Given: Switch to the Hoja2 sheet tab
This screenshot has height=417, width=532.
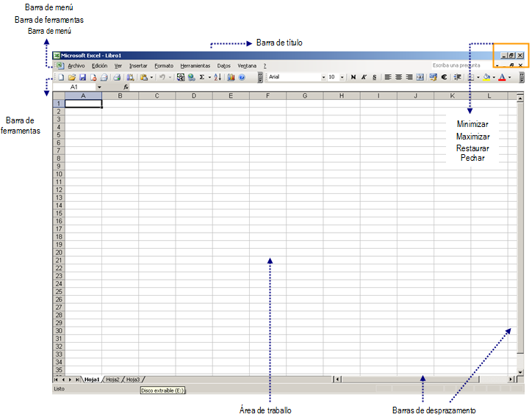Looking at the screenshot, I should point(112,380).
